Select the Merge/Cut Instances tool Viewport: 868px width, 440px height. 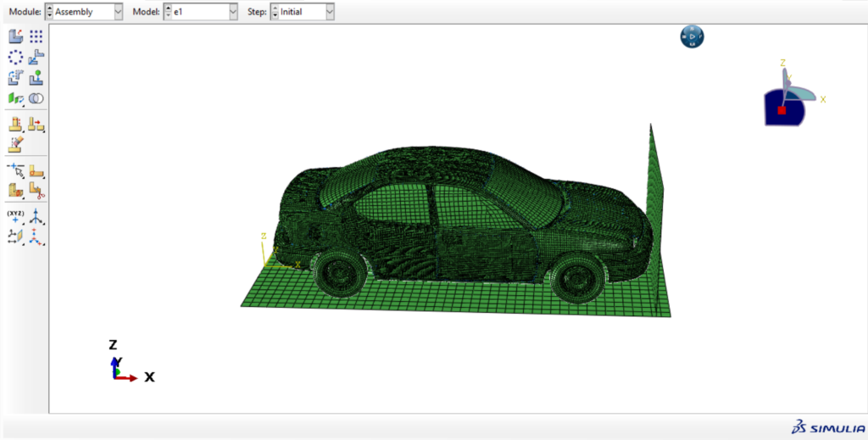[x=36, y=98]
